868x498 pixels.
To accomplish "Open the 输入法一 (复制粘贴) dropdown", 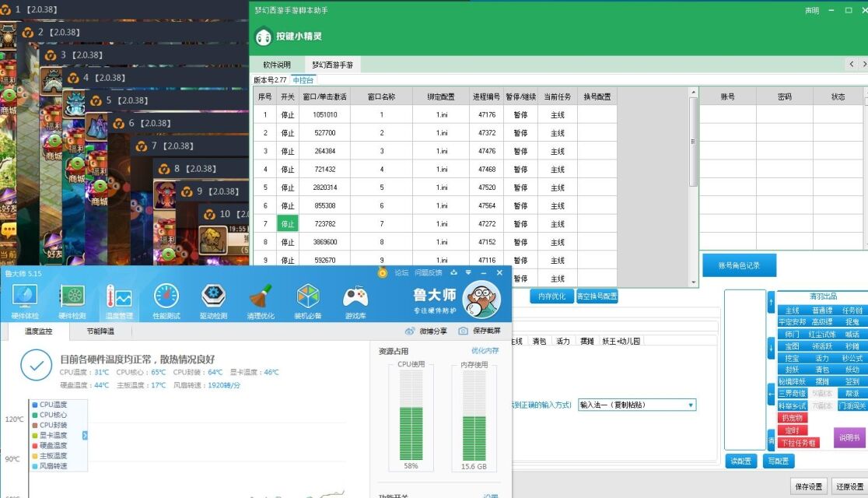I will (x=636, y=405).
